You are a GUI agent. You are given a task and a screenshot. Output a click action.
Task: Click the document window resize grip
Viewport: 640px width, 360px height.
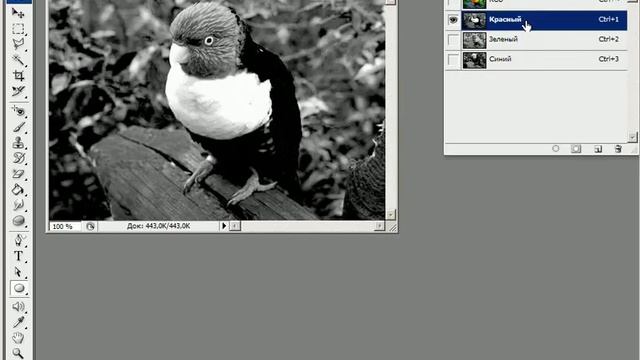click(x=392, y=227)
